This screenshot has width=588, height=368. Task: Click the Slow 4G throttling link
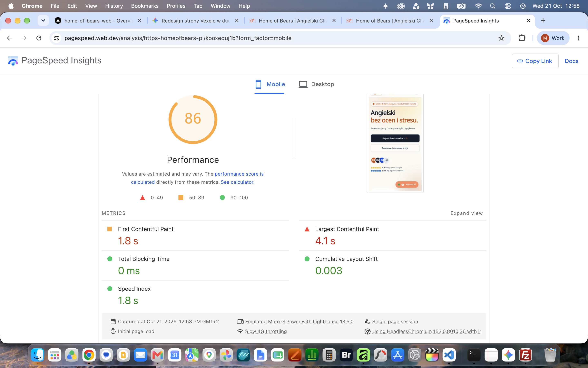266,331
